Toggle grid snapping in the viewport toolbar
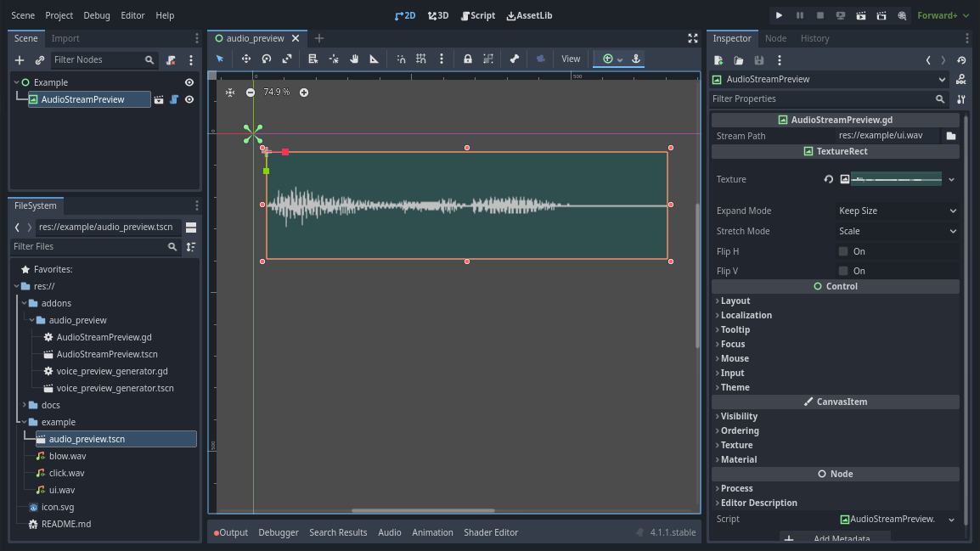980x551 pixels. 420,59
